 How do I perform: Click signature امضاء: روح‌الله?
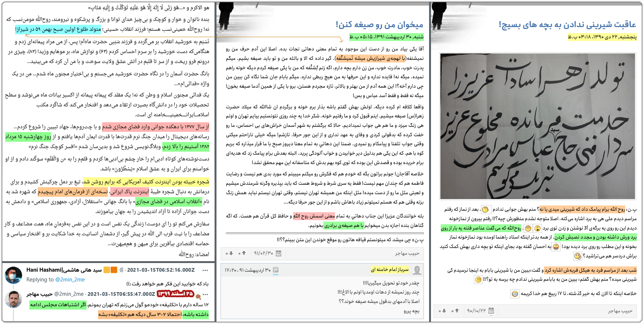[194, 254]
